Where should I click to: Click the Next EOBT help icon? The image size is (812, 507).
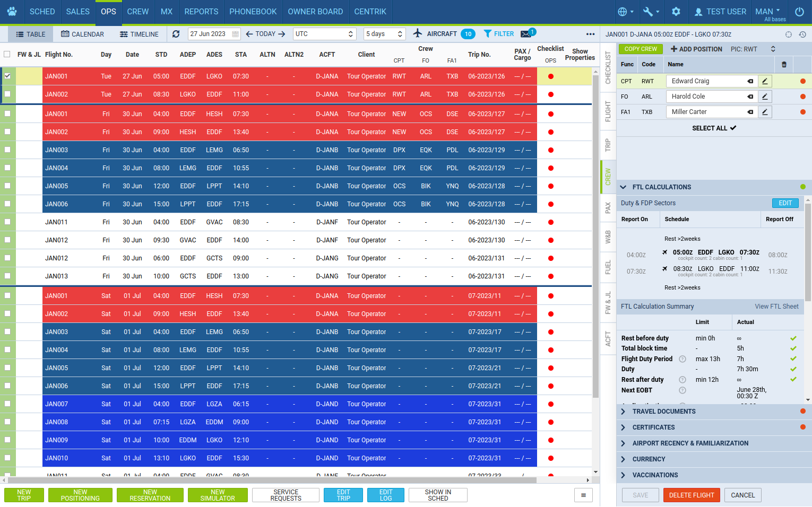coord(683,390)
